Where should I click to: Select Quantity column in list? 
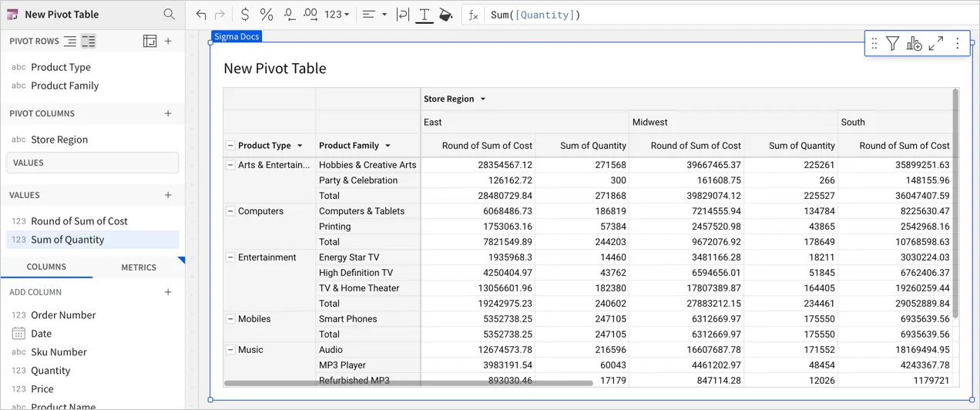click(x=92, y=371)
